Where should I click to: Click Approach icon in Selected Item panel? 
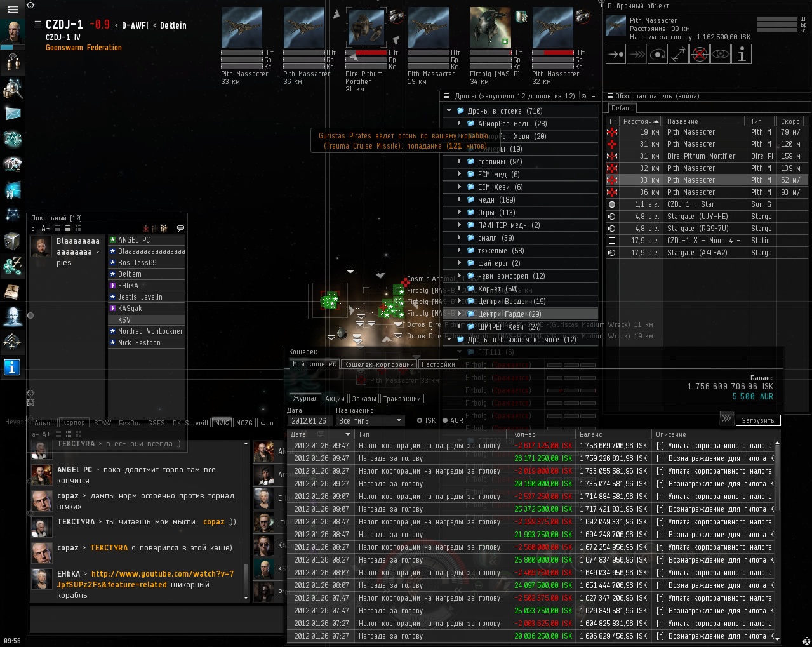(x=615, y=55)
